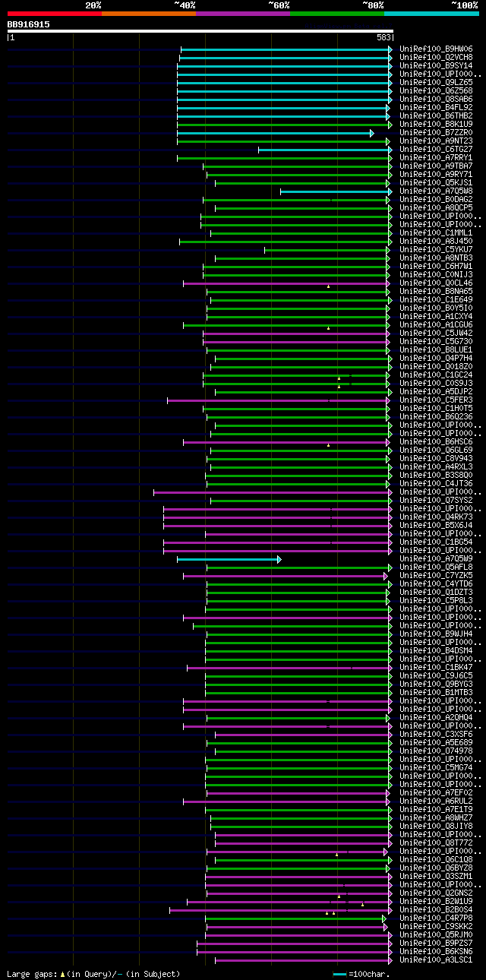Select the UniRef100_C4JT36 label
The height and width of the screenshot is (980, 486).
click(x=435, y=483)
